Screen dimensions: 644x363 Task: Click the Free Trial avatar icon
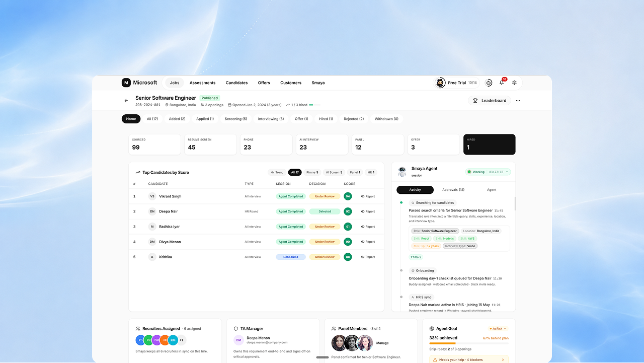440,83
